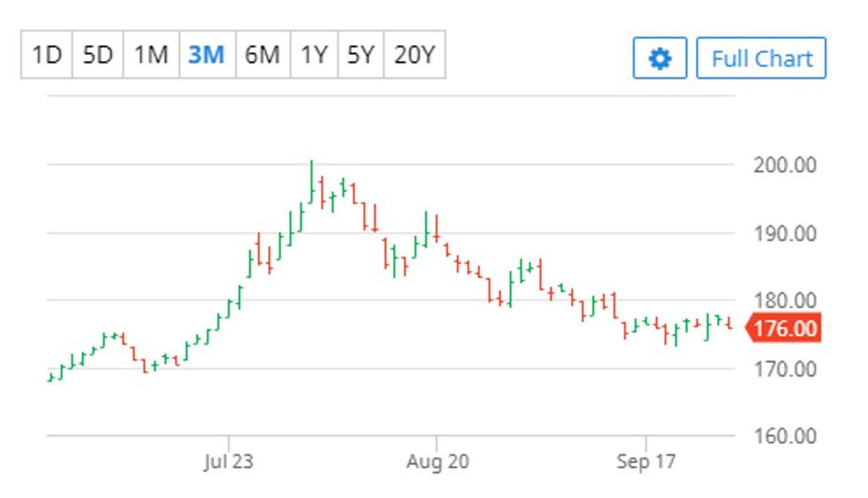868x498 pixels.
Task: Click the Sep 17 date label
Action: [646, 462]
